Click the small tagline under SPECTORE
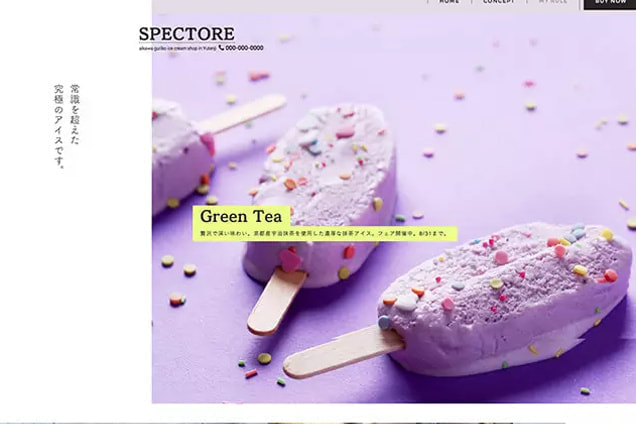The height and width of the screenshot is (424, 636). (178, 48)
